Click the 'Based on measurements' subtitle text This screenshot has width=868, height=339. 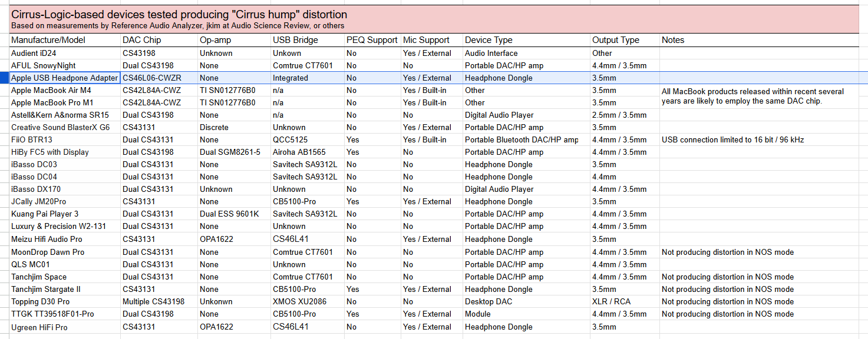pos(178,26)
